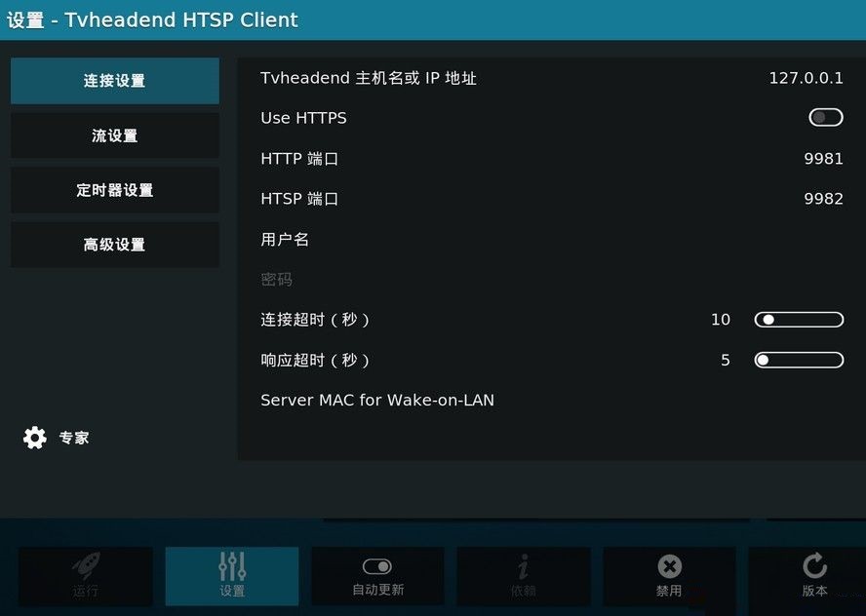Click the 专家 settings level gear icon
Image resolution: width=866 pixels, height=616 pixels.
click(x=35, y=438)
